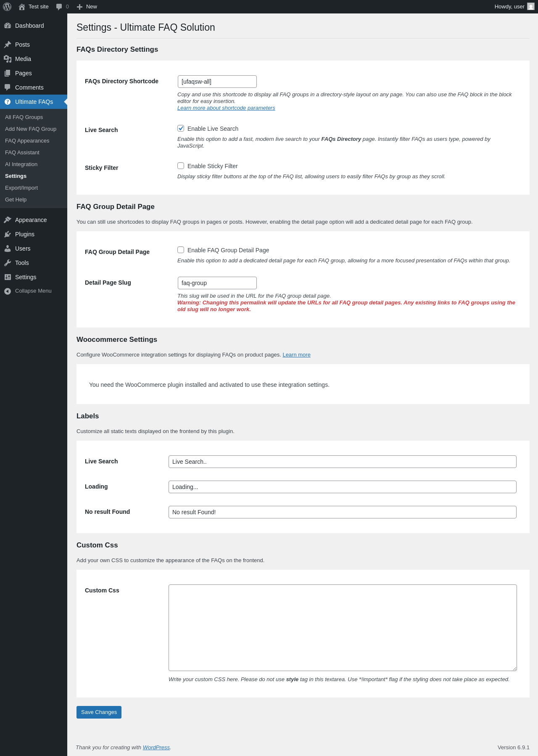
Task: Click the Tools wrench icon
Action: coord(8,263)
